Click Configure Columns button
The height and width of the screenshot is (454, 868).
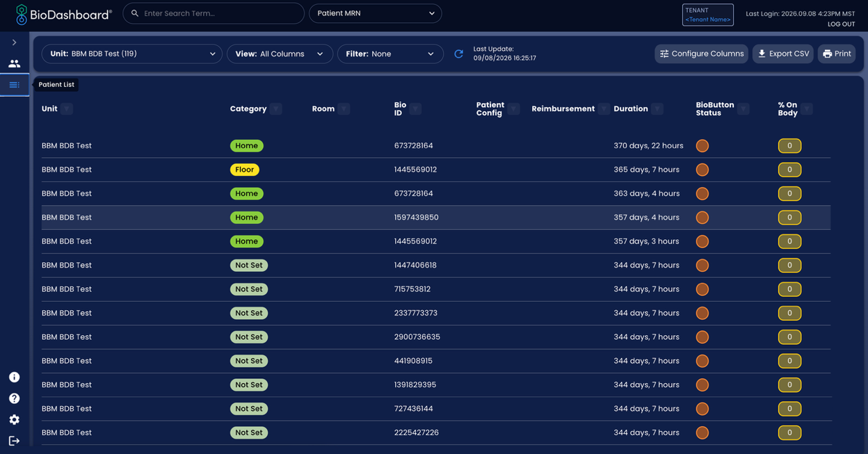702,54
